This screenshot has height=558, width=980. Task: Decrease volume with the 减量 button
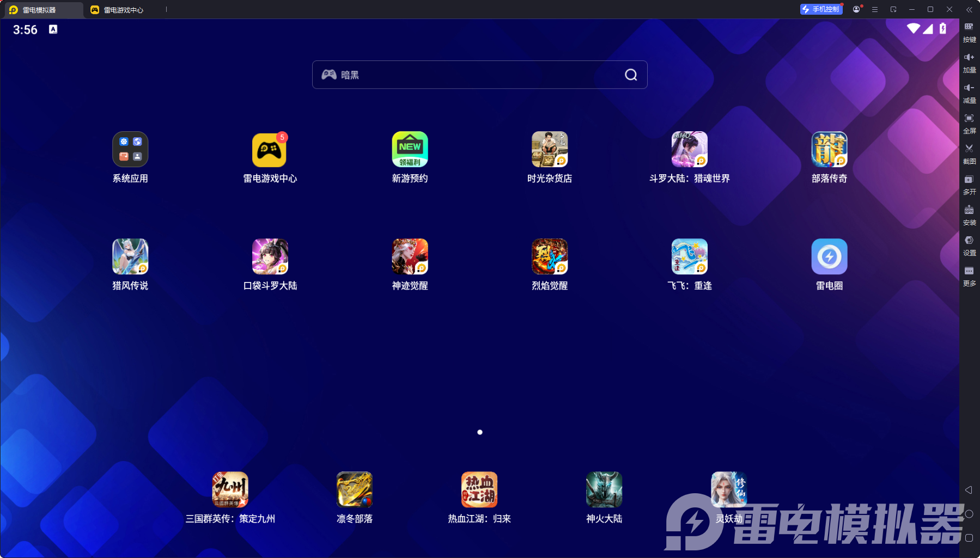coord(969,93)
